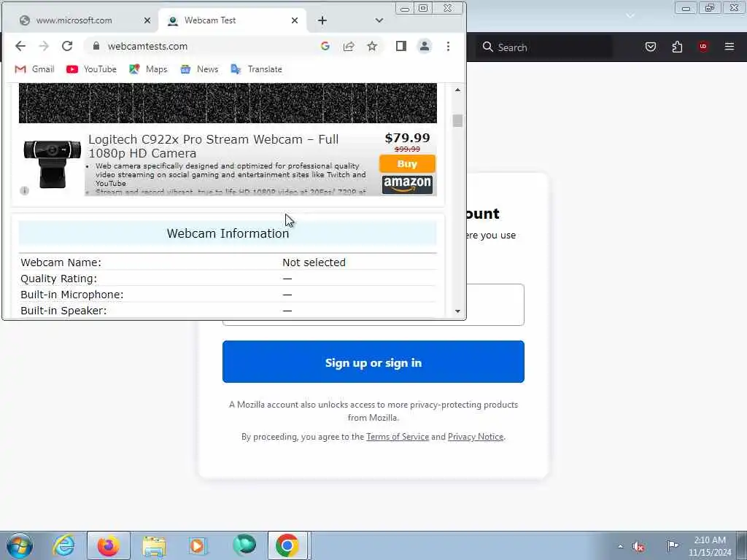The image size is (747, 560).
Task: Share this page icon in Chrome
Action: (349, 46)
